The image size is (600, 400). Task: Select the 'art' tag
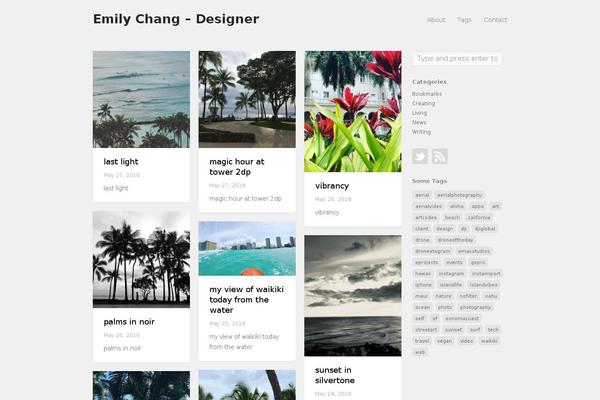[496, 206]
